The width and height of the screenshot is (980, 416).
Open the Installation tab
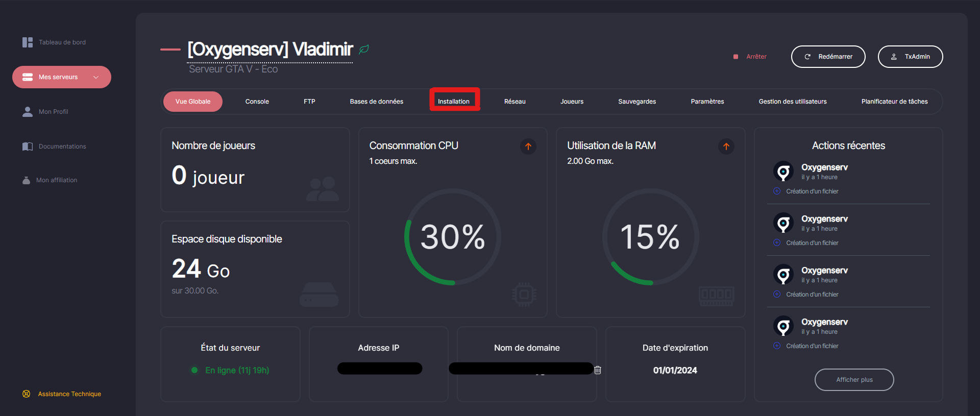click(454, 102)
